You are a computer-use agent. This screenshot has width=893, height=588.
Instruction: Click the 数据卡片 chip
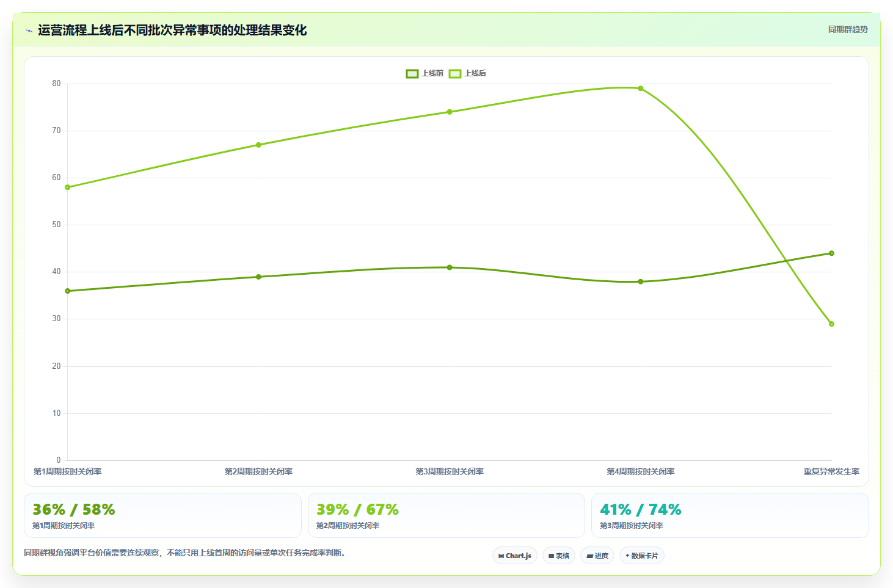[642, 556]
